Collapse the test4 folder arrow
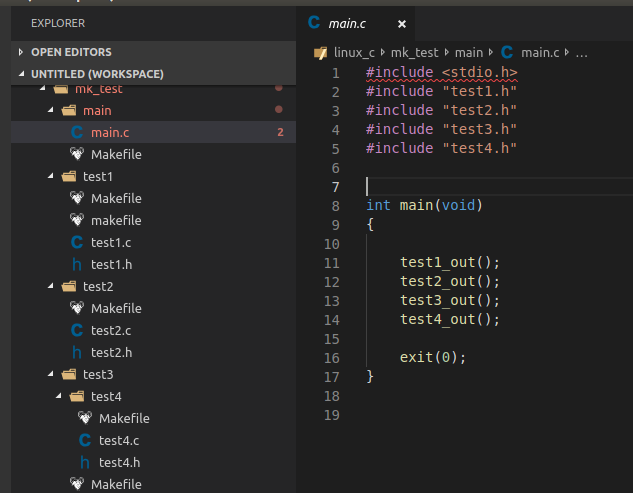633x493 pixels. point(59,396)
